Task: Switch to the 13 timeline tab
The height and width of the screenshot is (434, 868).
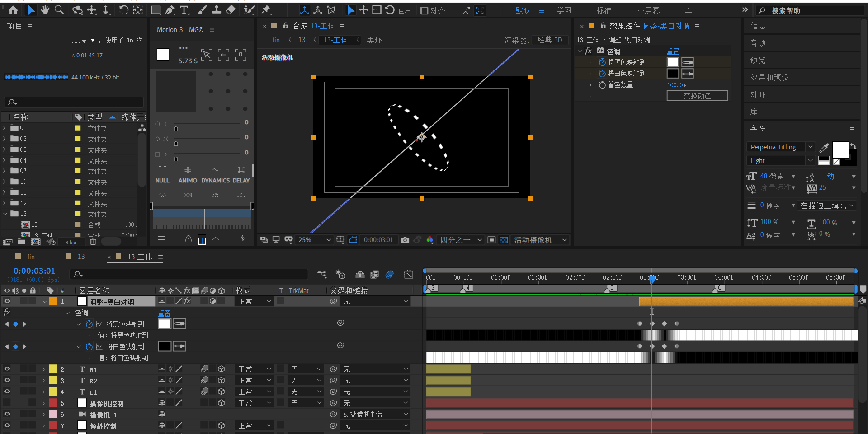Action: pyautogui.click(x=81, y=257)
